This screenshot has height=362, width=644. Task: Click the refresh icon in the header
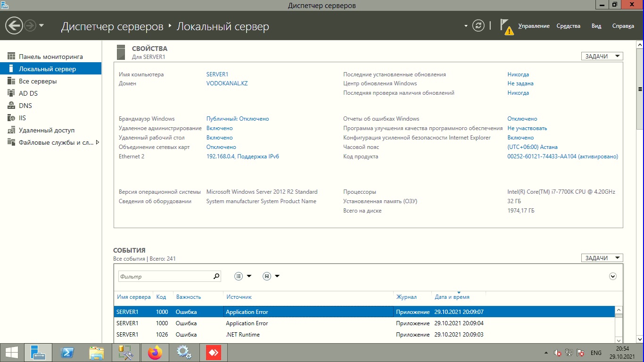coord(479,25)
